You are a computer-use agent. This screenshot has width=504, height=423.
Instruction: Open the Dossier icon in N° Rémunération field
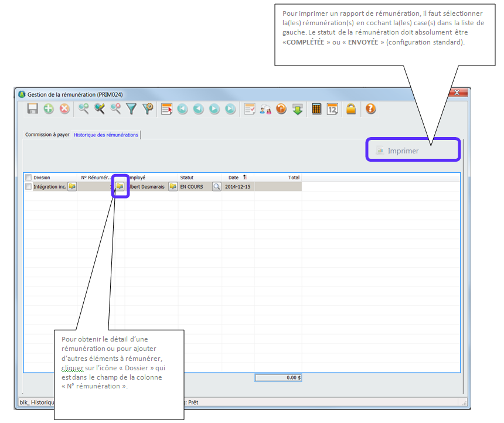tap(120, 187)
